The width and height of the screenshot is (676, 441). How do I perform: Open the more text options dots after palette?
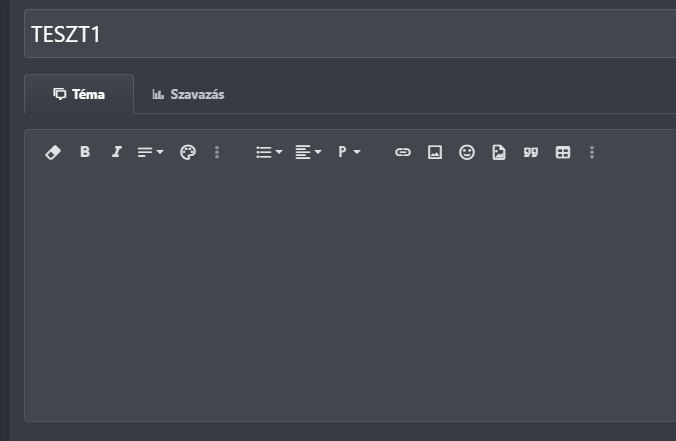tap(217, 152)
